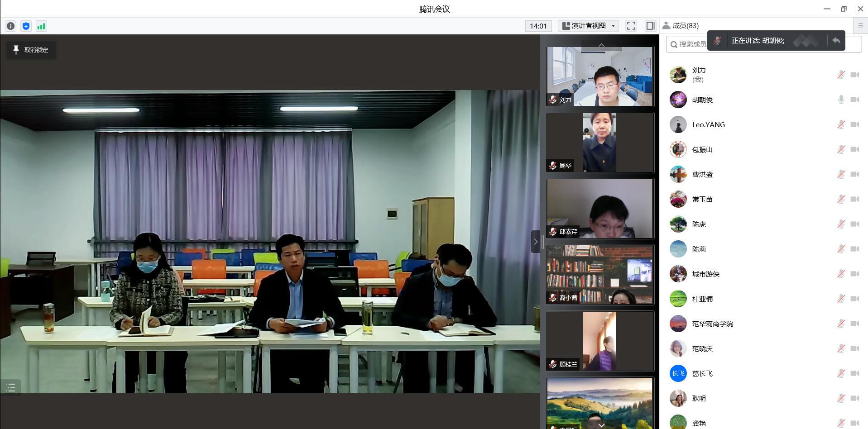
Task: Open the blue security shield icon
Action: click(x=26, y=26)
